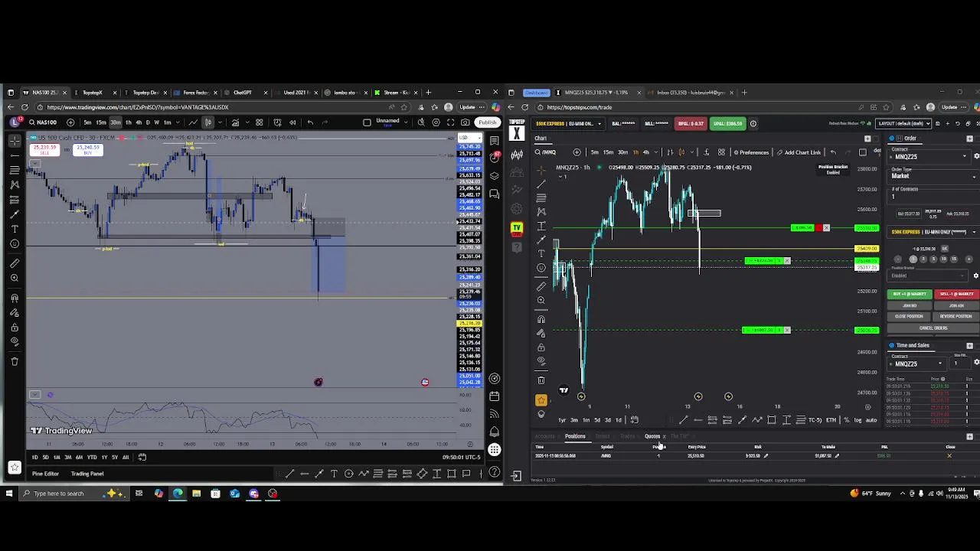Expand TradingView timeframe chevron after 1m

click(x=178, y=122)
